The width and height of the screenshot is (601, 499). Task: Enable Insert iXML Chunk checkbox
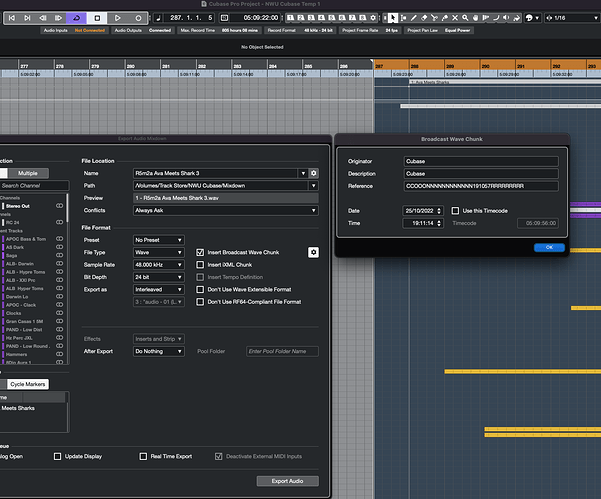coord(200,265)
